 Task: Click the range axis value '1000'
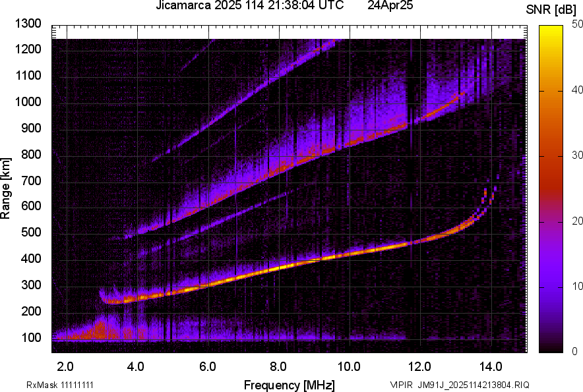click(x=28, y=101)
